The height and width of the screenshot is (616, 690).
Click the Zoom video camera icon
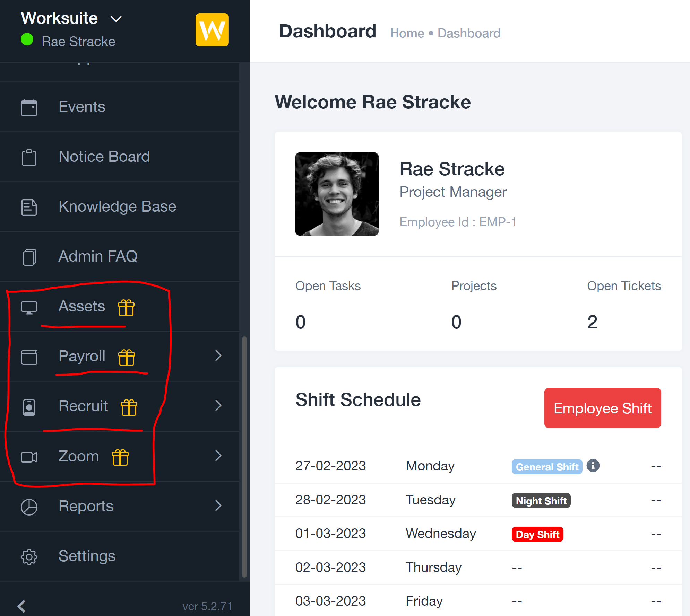pos(29,457)
